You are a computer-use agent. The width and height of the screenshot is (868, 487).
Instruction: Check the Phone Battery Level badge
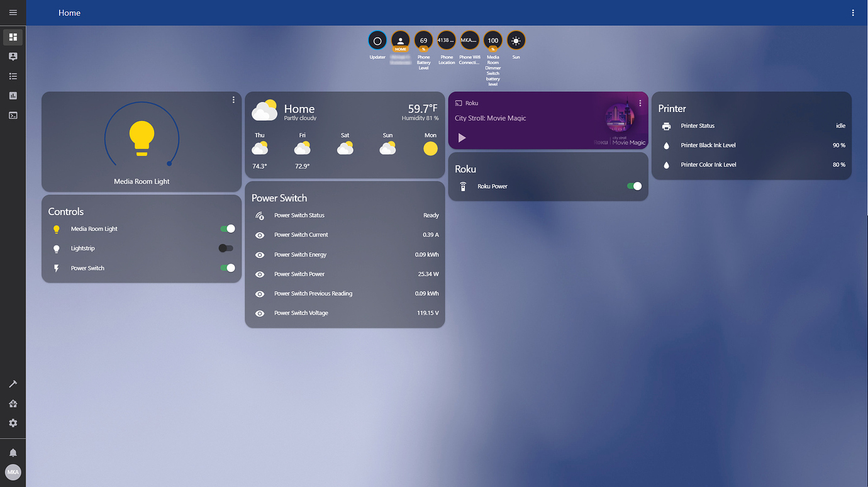(x=423, y=40)
